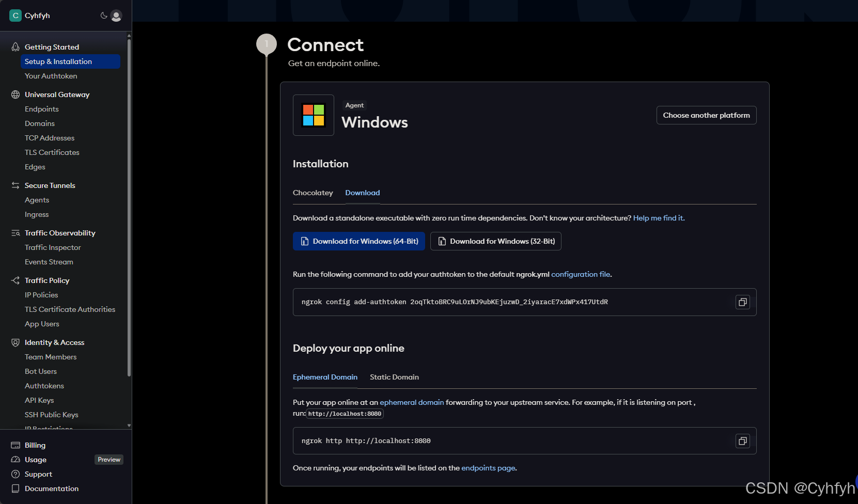Click the Documentation book icon
The width and height of the screenshot is (858, 504).
(x=15, y=489)
